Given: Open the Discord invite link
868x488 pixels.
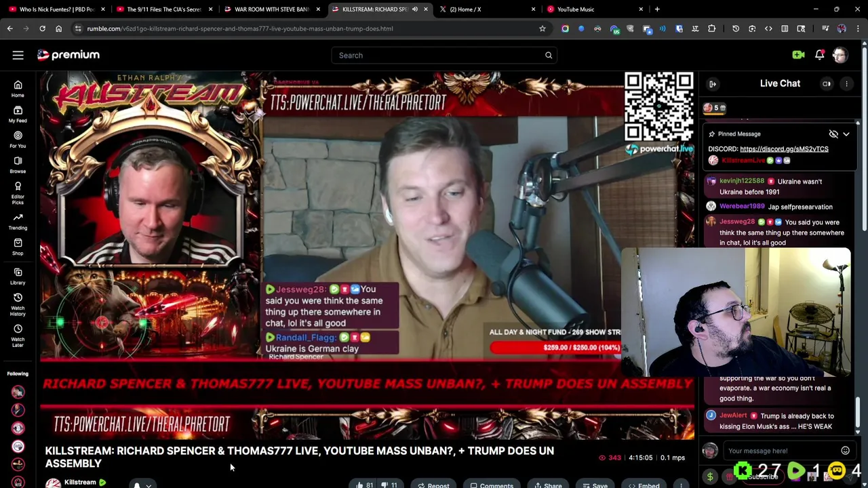Looking at the screenshot, I should pos(784,149).
